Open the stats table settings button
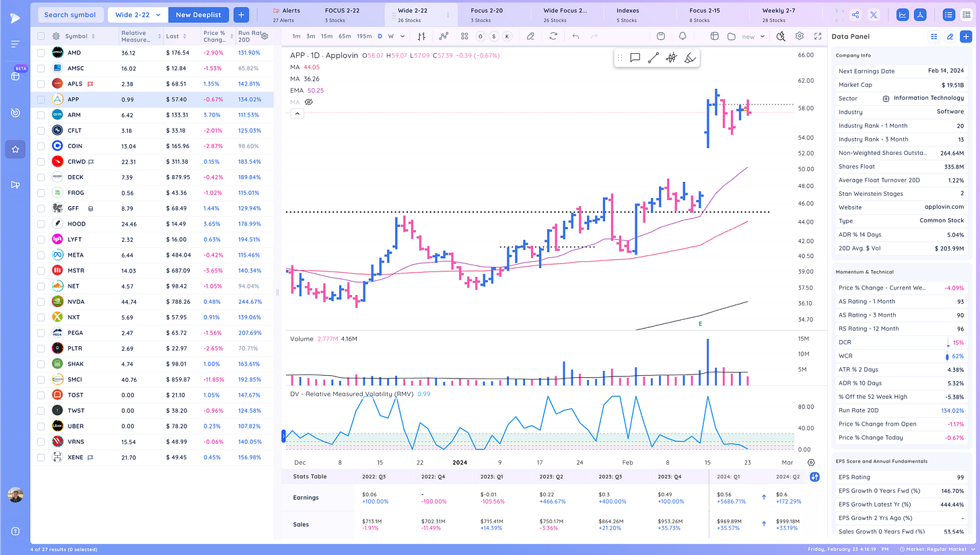The image size is (980, 555). pyautogui.click(x=815, y=477)
